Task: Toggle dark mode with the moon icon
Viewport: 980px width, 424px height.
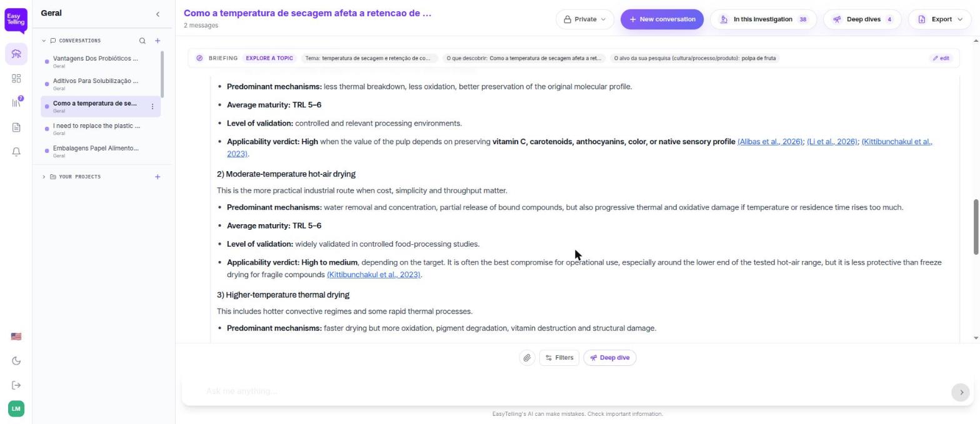Action: tap(16, 361)
